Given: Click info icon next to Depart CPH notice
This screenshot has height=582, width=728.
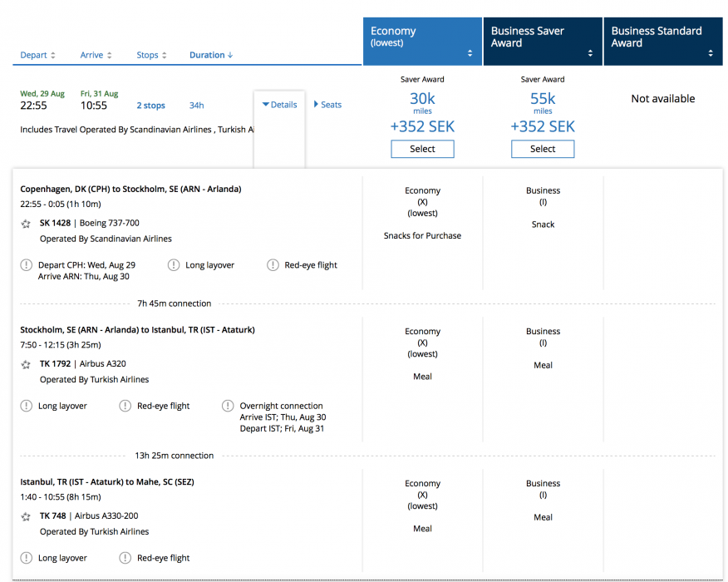Looking at the screenshot, I should tap(27, 265).
